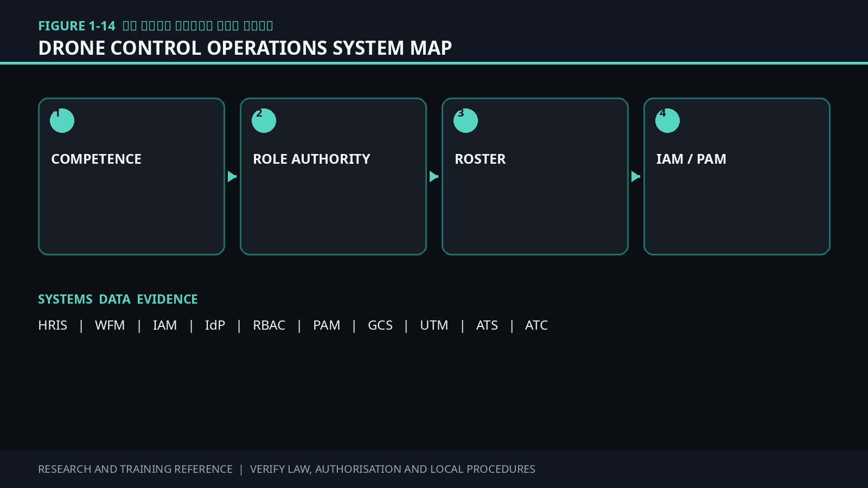Click the HRIS system label
868x488 pixels.
click(x=53, y=325)
